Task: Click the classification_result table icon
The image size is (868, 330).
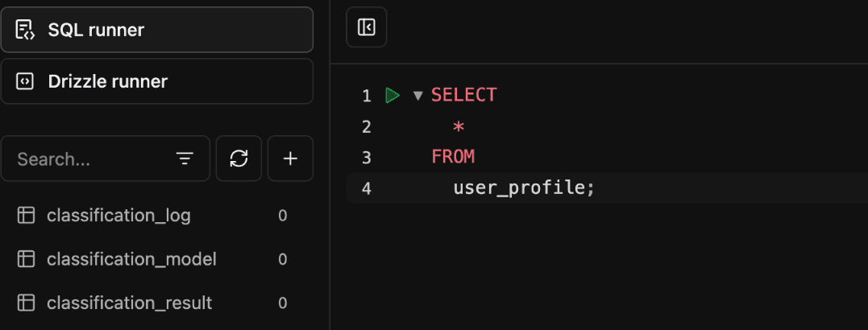Action: pos(26,303)
